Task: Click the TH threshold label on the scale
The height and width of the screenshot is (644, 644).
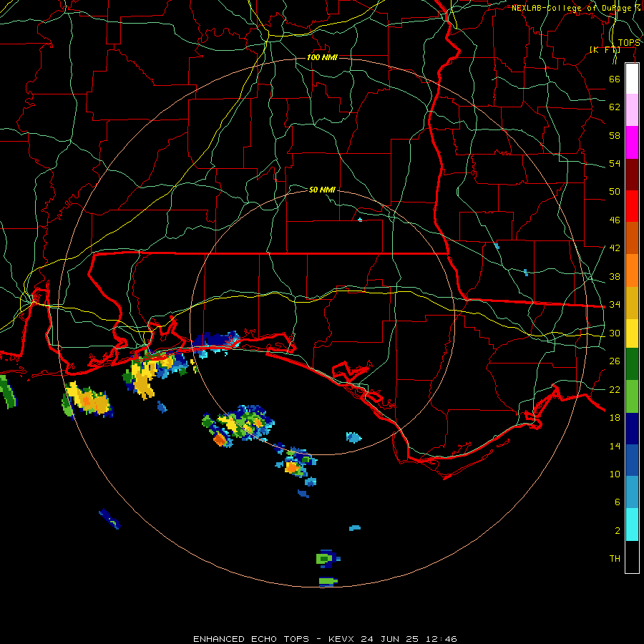Action: pyautogui.click(x=615, y=559)
